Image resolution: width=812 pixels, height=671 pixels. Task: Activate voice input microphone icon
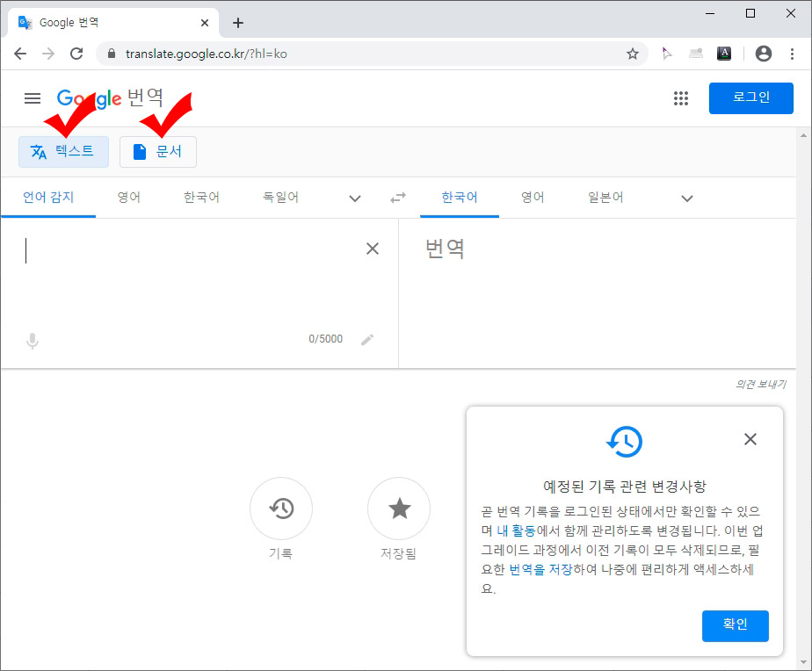(x=33, y=341)
